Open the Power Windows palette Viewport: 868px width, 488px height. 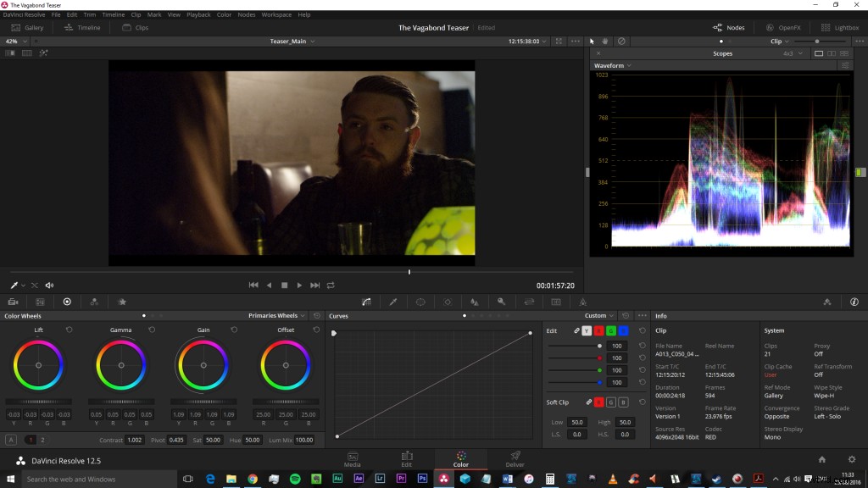419,302
